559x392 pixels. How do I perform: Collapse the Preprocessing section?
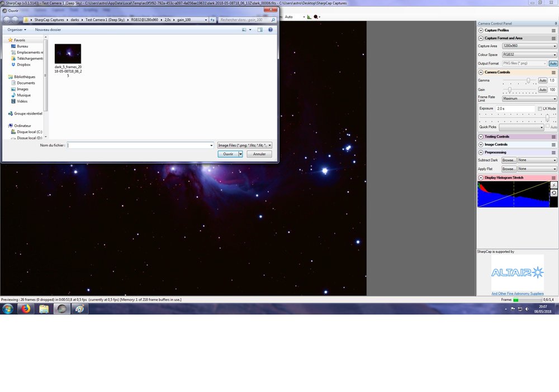point(481,152)
